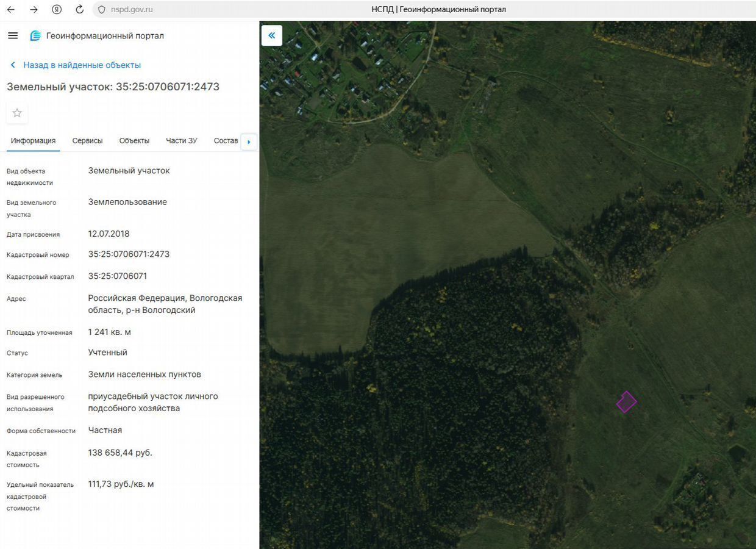This screenshot has width=756, height=549.
Task: Click the site security shield icon
Action: pos(101,9)
